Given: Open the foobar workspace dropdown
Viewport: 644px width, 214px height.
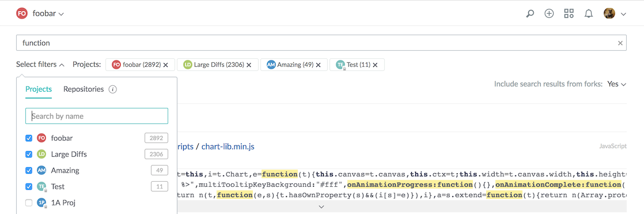Looking at the screenshot, I should [48, 14].
